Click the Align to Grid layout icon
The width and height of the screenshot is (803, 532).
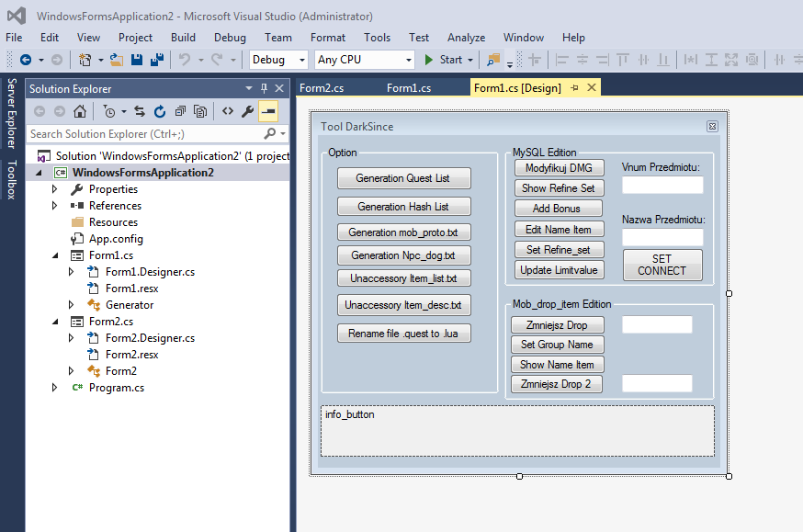(x=535, y=60)
